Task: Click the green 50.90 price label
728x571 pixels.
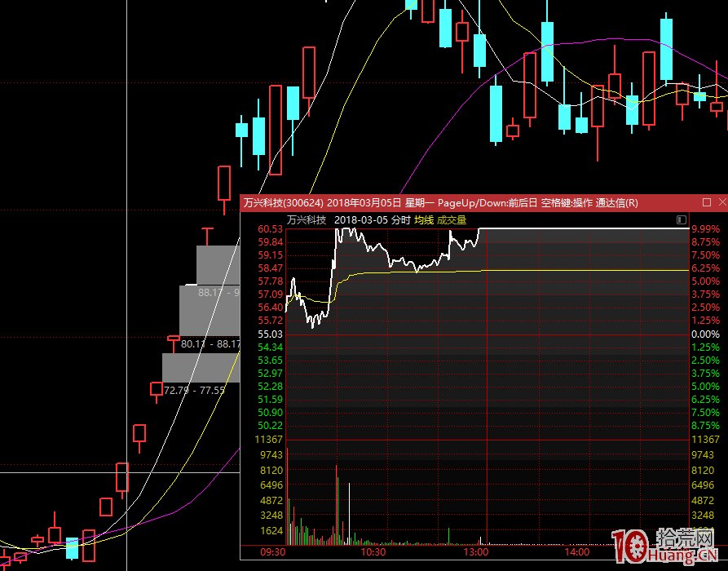Action: [x=271, y=412]
